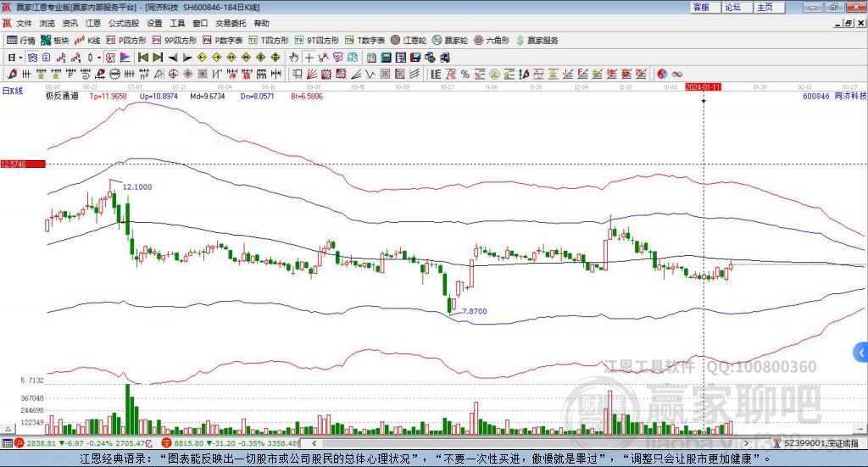
Task: Open the calculator icon
Action: [386, 58]
